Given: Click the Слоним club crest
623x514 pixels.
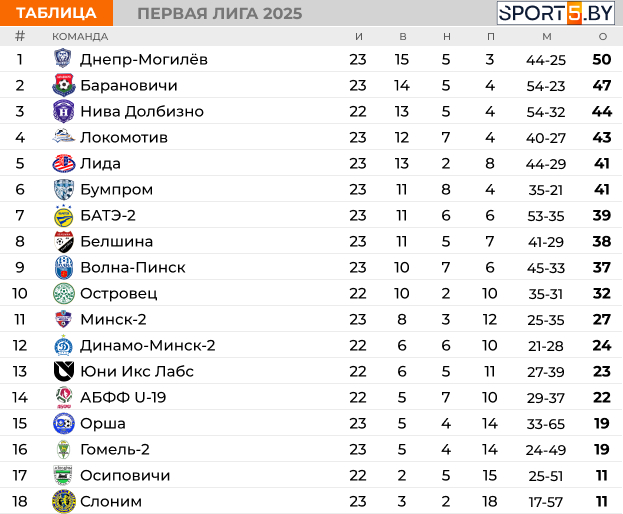Looking at the screenshot, I should pos(64,501).
